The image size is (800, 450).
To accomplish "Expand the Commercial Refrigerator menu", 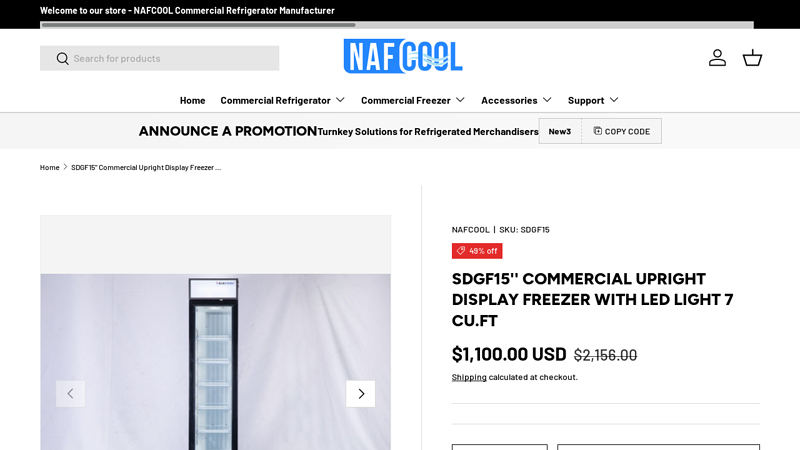I will pyautogui.click(x=282, y=100).
